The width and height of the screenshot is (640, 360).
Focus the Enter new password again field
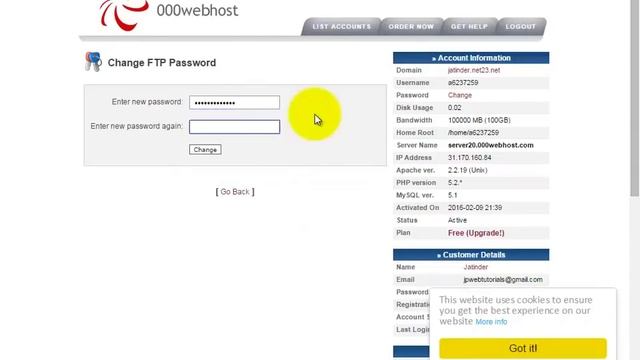(234, 127)
